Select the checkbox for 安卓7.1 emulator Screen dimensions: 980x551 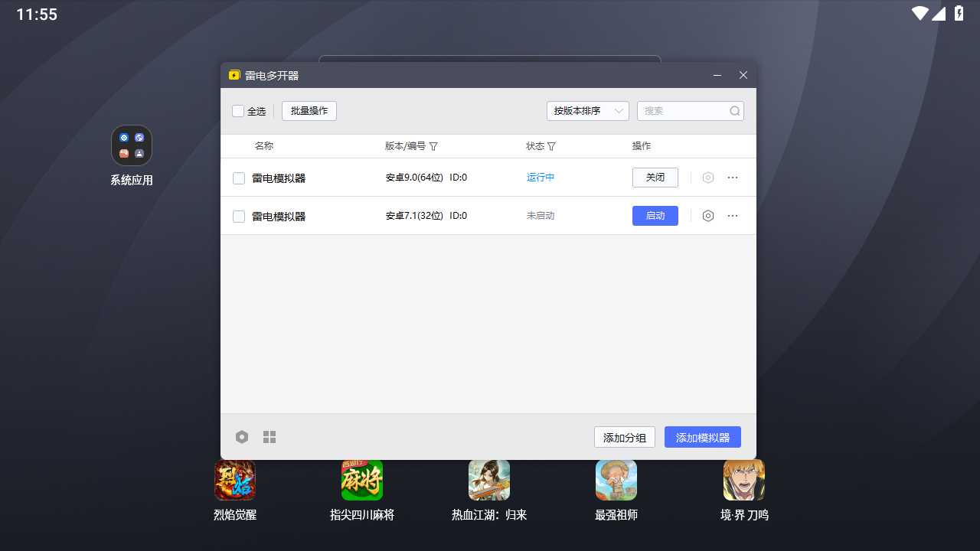point(239,217)
